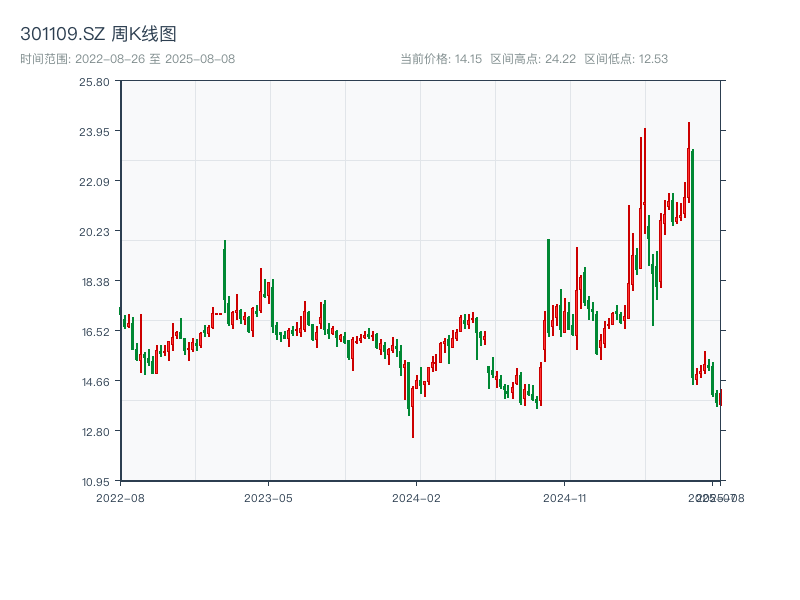Click the lowest red candle near 12.53

(413, 412)
